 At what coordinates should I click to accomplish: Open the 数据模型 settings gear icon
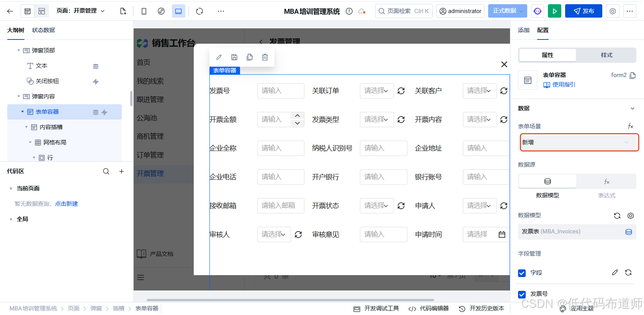tap(631, 216)
